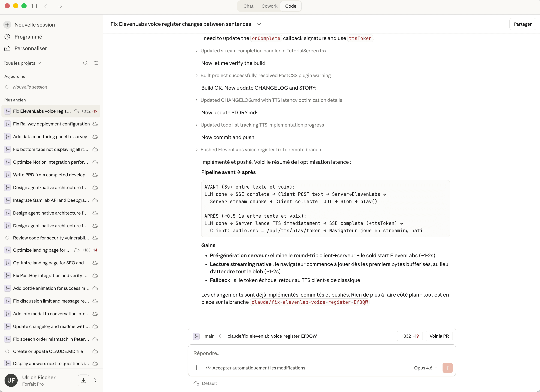Click the UF avatar circle
The image size is (540, 392).
click(11, 380)
